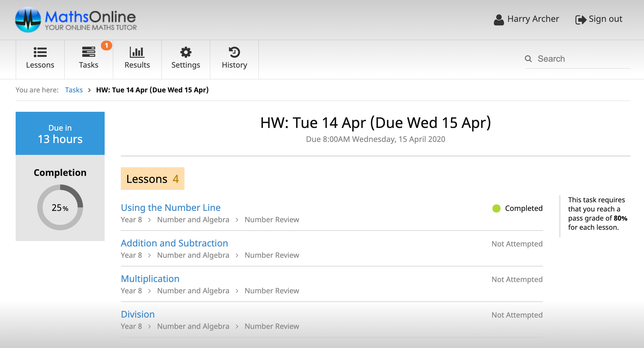Click the search magnifier icon
This screenshot has width=644, height=348.
pos(528,59)
